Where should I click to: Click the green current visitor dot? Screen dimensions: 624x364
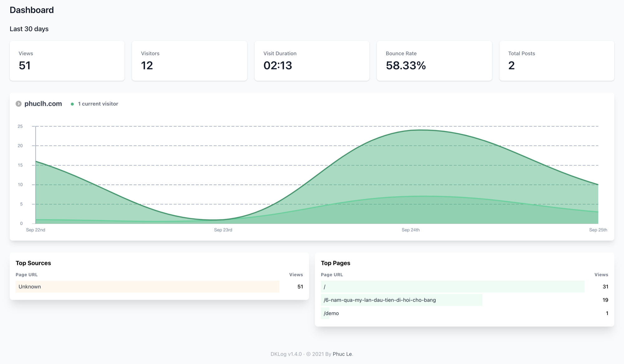(x=72, y=104)
